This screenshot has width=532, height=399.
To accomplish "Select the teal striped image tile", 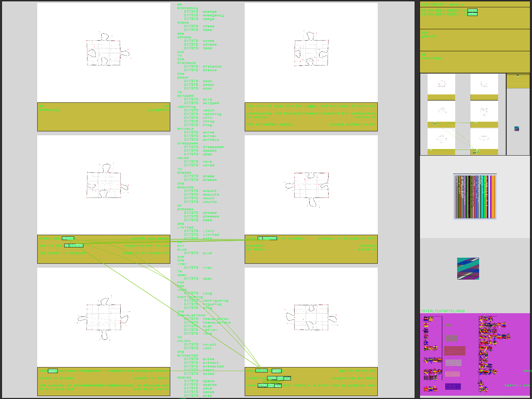I will [x=468, y=268].
